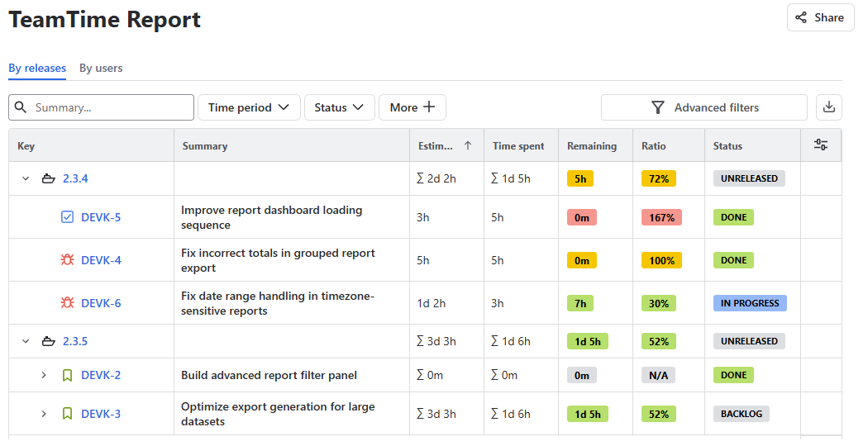868x446 pixels.
Task: Click the bug icon beside DEVK-6
Action: (68, 303)
